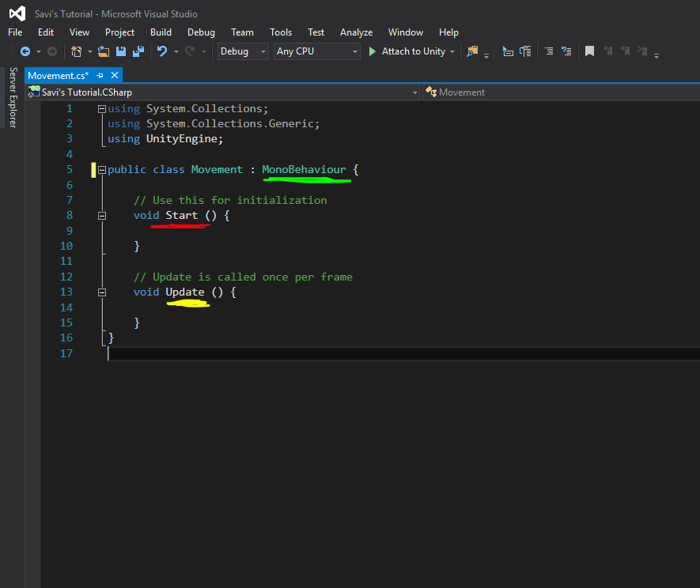Toggle a bookmark on current line
Image resolution: width=700 pixels, height=588 pixels.
tap(589, 51)
